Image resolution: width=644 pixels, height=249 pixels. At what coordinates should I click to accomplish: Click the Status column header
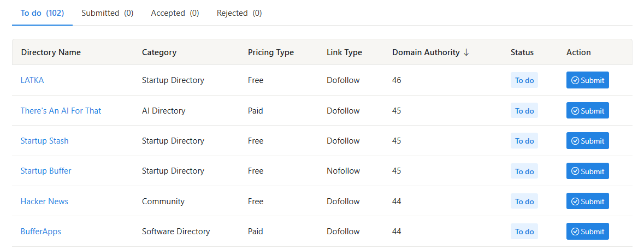point(522,52)
